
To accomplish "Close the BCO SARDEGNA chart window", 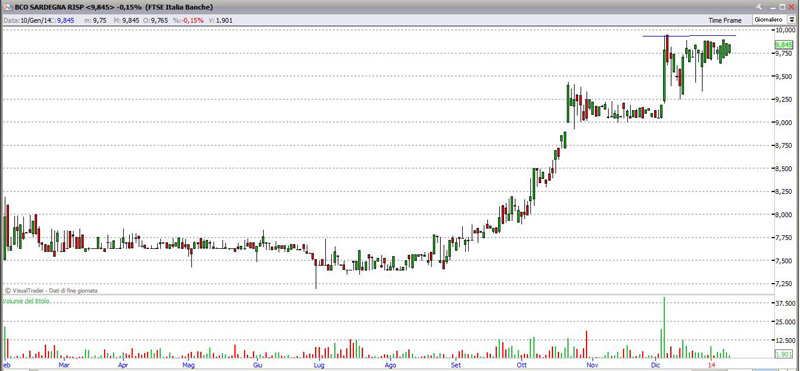I will click(x=792, y=7).
